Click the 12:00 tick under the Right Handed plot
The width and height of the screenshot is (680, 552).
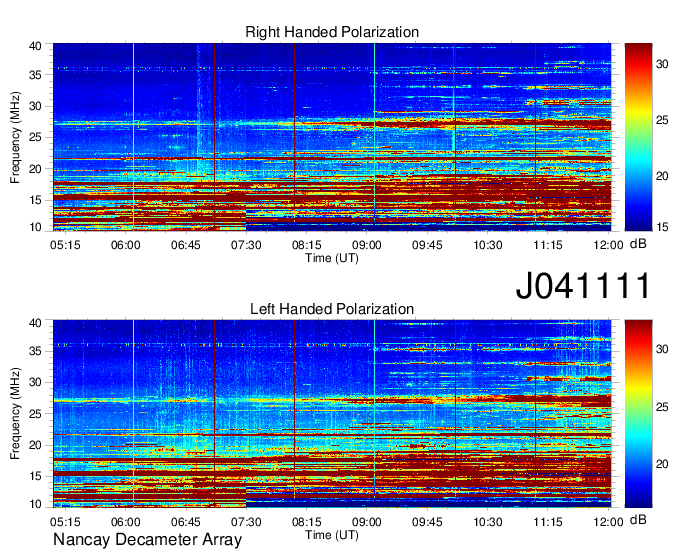[x=608, y=245]
